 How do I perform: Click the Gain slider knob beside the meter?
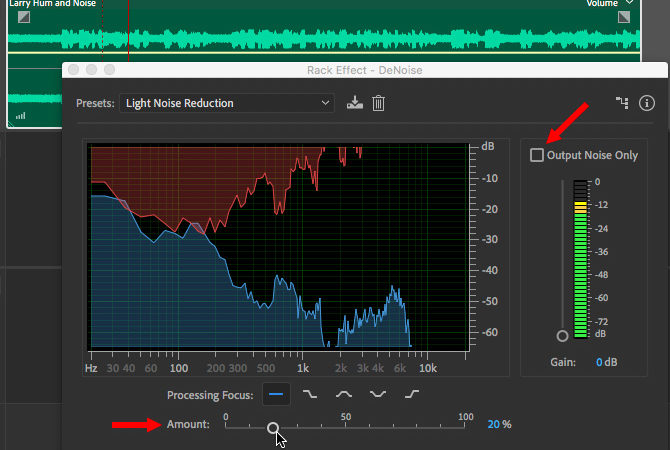(562, 336)
